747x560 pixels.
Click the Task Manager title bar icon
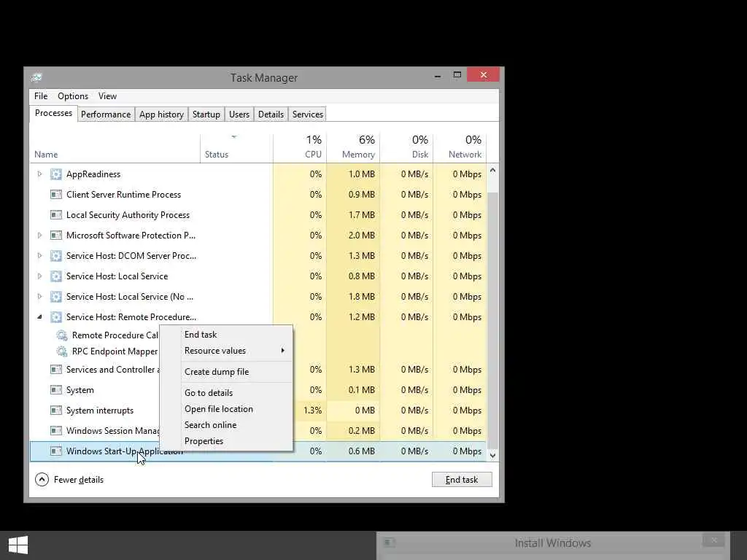click(36, 77)
